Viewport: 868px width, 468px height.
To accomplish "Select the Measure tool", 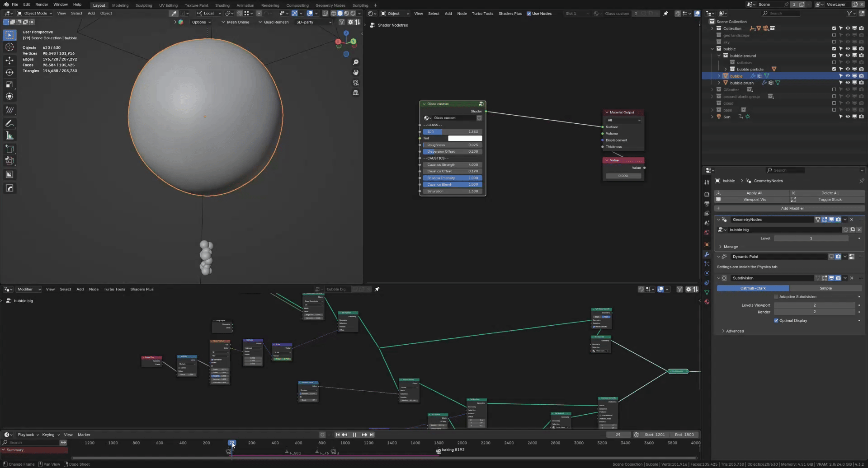I will (9, 136).
